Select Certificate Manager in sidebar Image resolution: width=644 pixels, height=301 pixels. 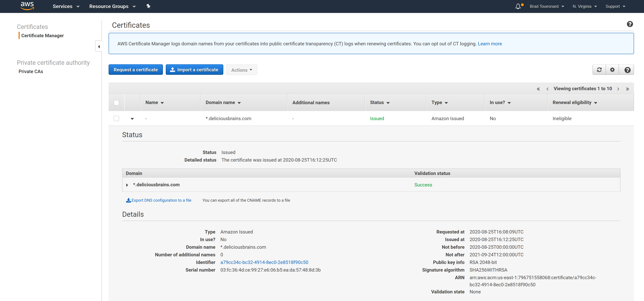42,36
